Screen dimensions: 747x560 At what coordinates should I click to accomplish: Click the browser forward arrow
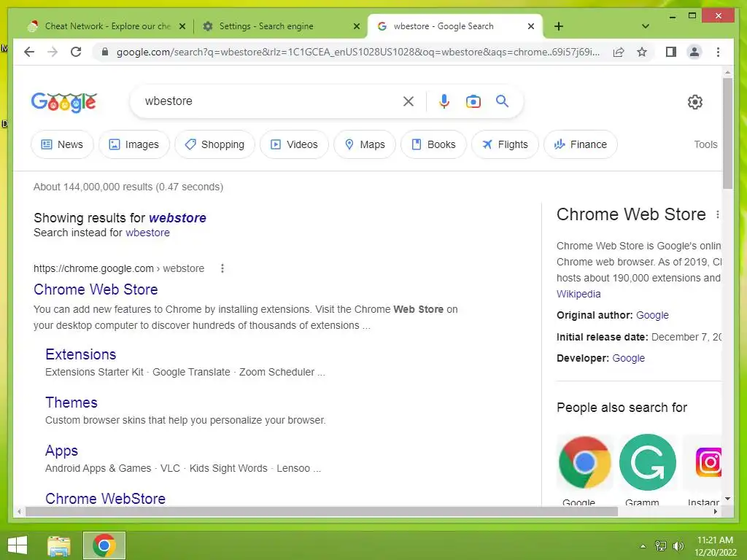pos(53,52)
